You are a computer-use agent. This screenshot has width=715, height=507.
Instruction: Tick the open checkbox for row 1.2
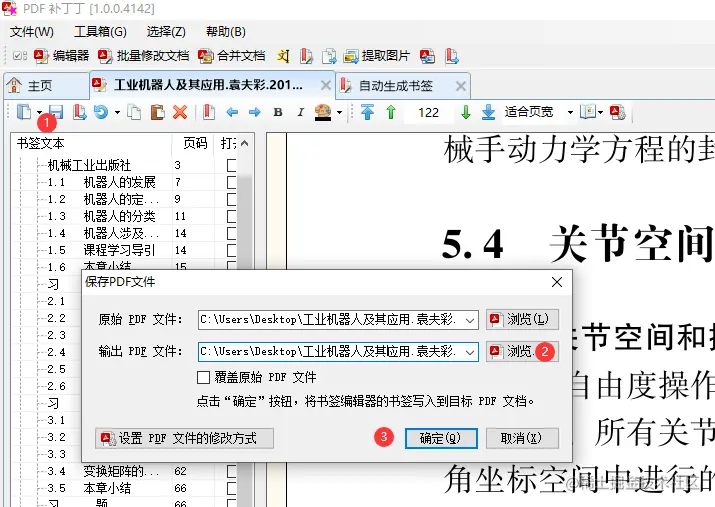[232, 199]
